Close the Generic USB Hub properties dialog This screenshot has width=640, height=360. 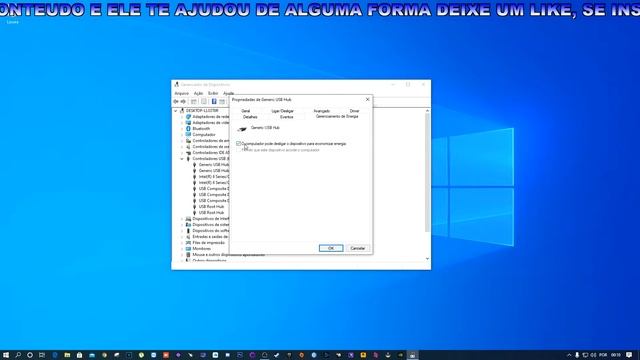click(367, 100)
